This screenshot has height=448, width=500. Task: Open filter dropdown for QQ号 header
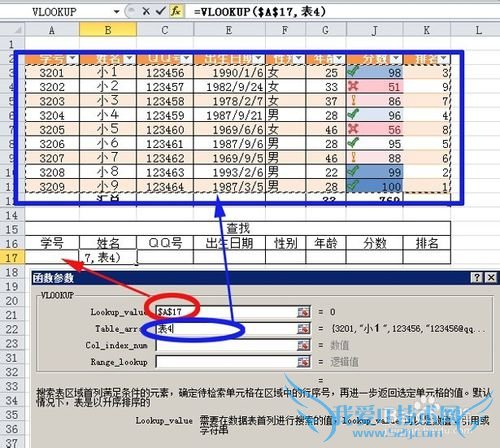[186, 59]
